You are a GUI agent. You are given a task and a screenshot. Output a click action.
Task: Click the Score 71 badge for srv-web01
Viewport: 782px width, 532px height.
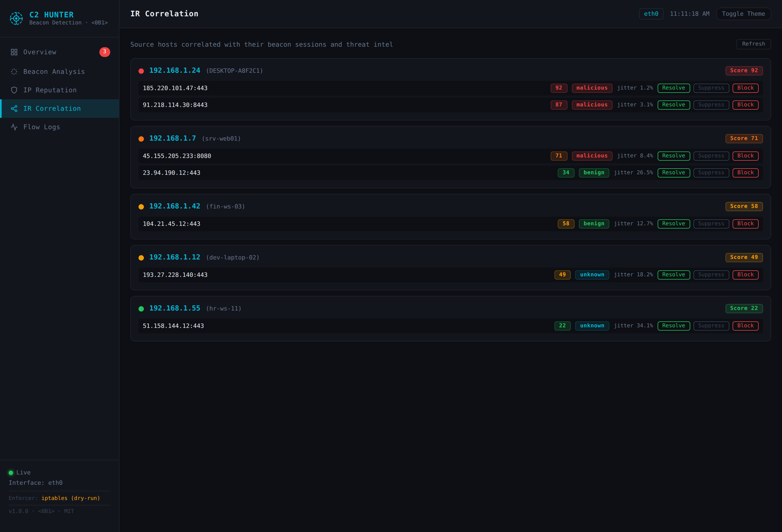pos(744,138)
